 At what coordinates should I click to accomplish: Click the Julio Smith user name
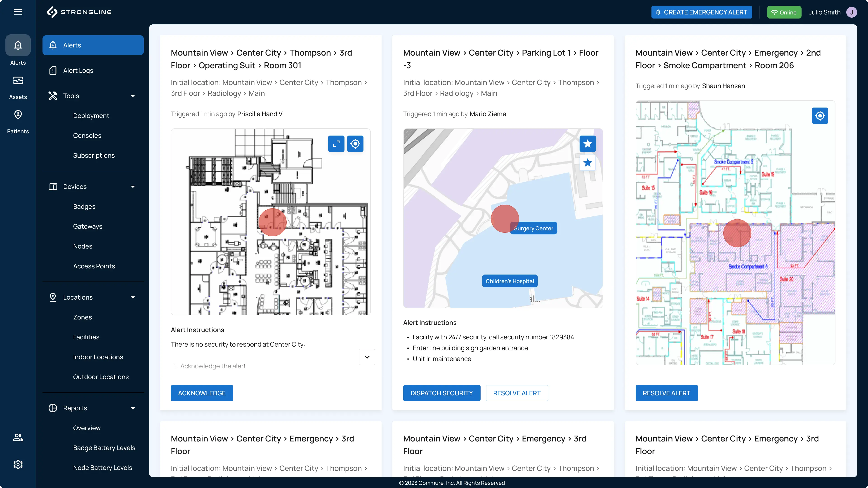(x=824, y=12)
